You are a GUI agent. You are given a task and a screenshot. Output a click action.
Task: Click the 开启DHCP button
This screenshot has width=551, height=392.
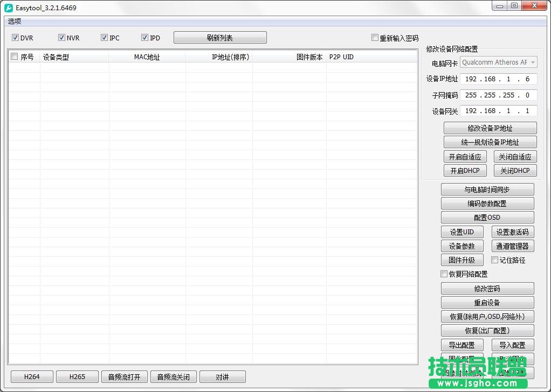(465, 171)
